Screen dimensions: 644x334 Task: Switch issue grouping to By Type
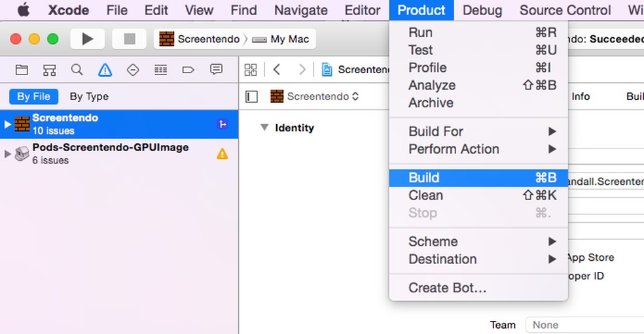click(89, 96)
